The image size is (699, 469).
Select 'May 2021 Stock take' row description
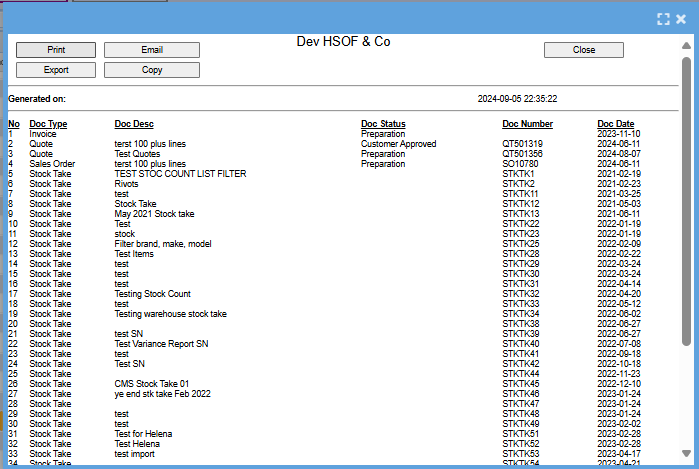click(152, 214)
